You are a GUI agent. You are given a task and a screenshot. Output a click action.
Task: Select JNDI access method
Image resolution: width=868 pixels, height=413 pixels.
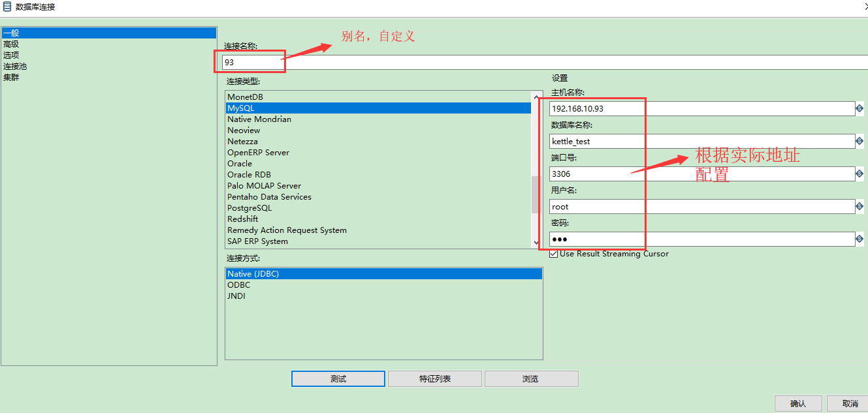click(384, 296)
